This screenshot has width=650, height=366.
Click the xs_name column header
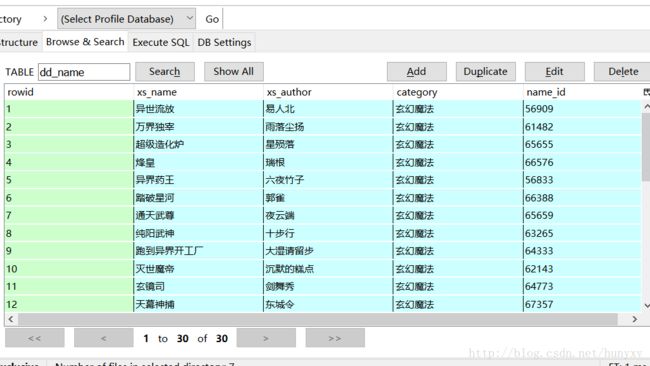[198, 92]
